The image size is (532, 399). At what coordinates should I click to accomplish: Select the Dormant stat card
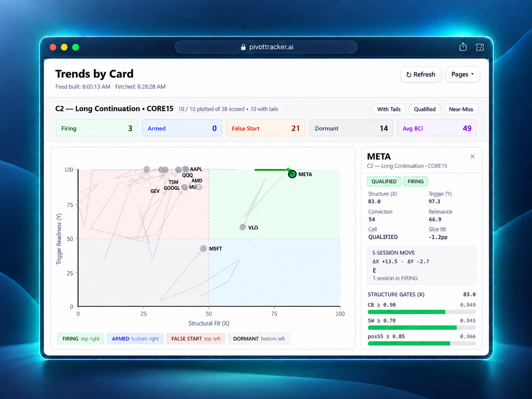[x=351, y=128]
